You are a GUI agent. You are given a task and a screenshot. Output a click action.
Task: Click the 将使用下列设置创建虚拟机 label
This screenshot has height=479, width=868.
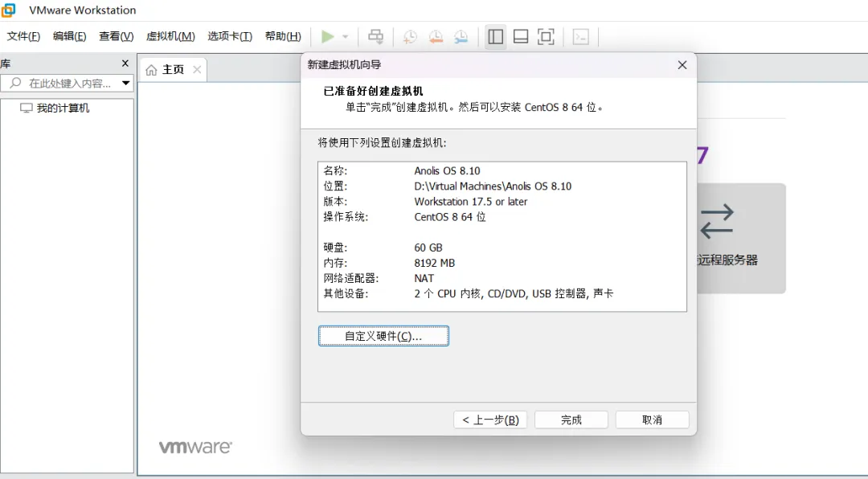point(382,143)
